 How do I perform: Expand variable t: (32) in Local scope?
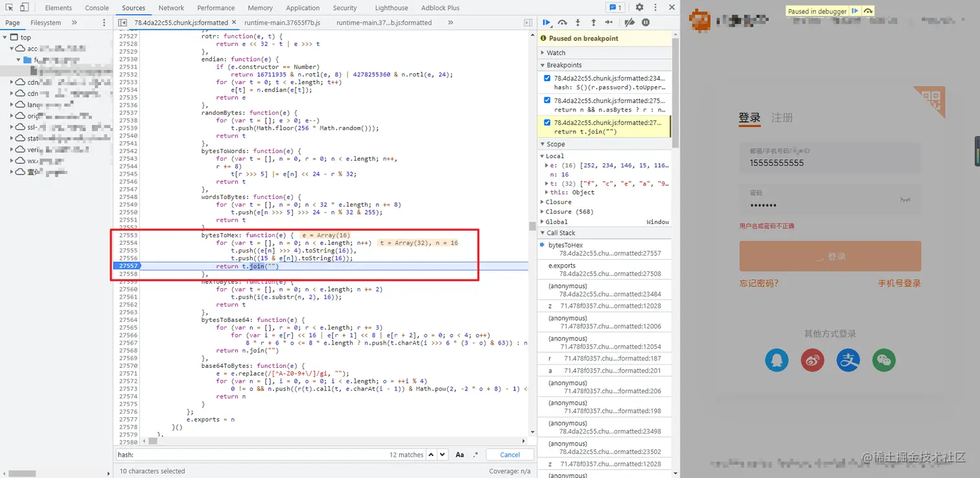(546, 183)
